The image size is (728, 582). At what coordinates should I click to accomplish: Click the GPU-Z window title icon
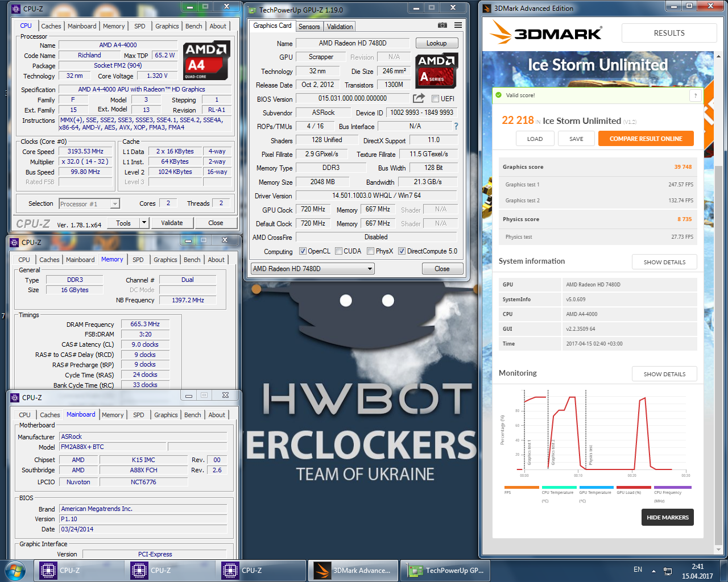pyautogui.click(x=253, y=10)
